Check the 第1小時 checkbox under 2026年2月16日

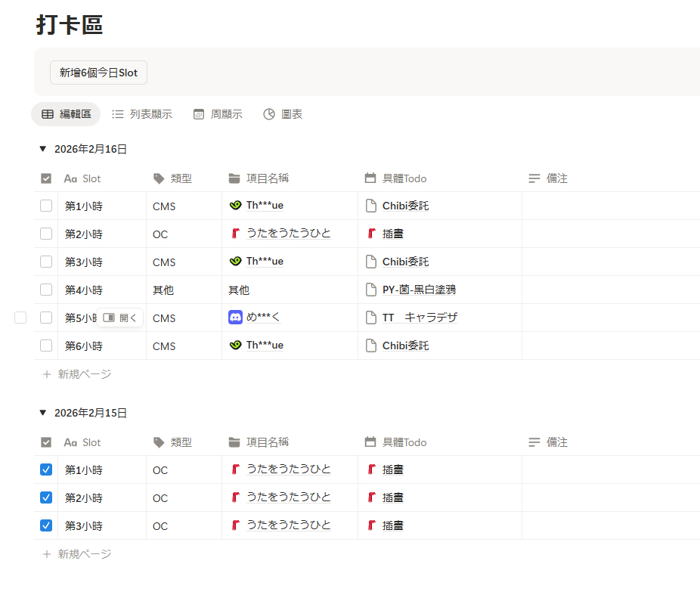point(46,206)
